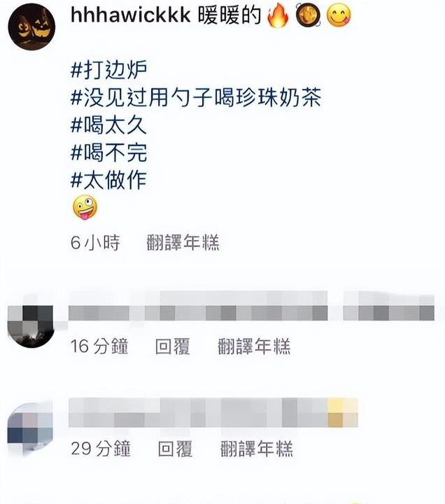The image size is (445, 504).
Task: Open the hhhawickkk username link
Action: [130, 15]
